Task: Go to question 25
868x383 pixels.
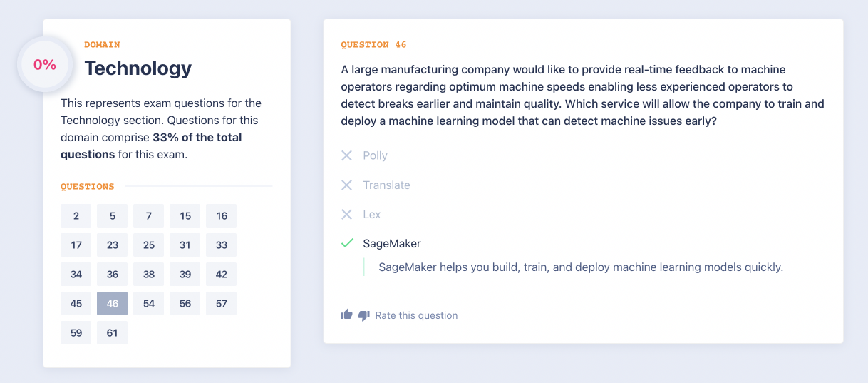Action: tap(149, 245)
